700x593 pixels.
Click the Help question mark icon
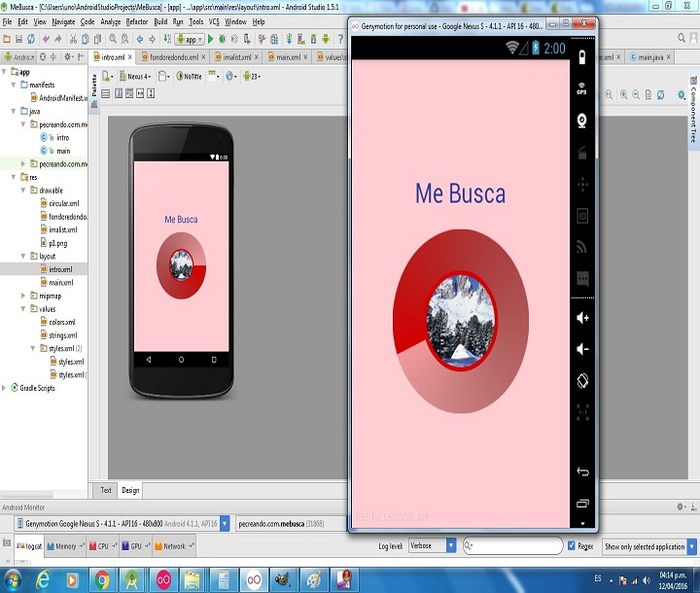(340, 39)
